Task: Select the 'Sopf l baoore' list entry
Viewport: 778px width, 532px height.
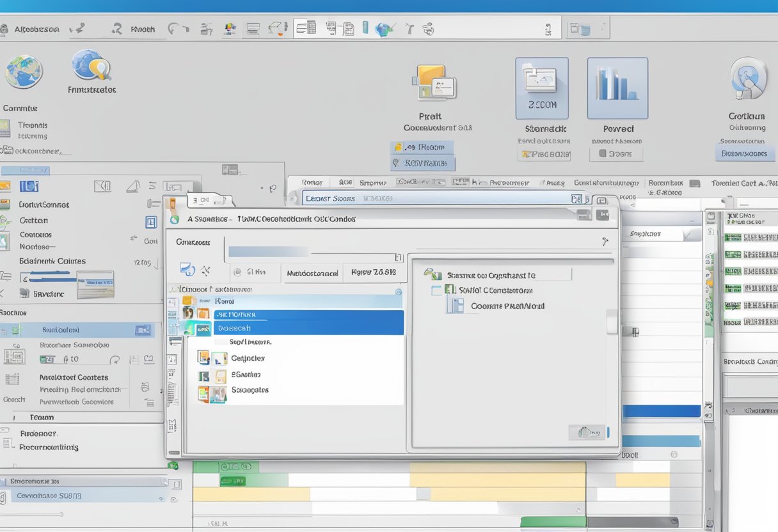Action: pos(250,342)
